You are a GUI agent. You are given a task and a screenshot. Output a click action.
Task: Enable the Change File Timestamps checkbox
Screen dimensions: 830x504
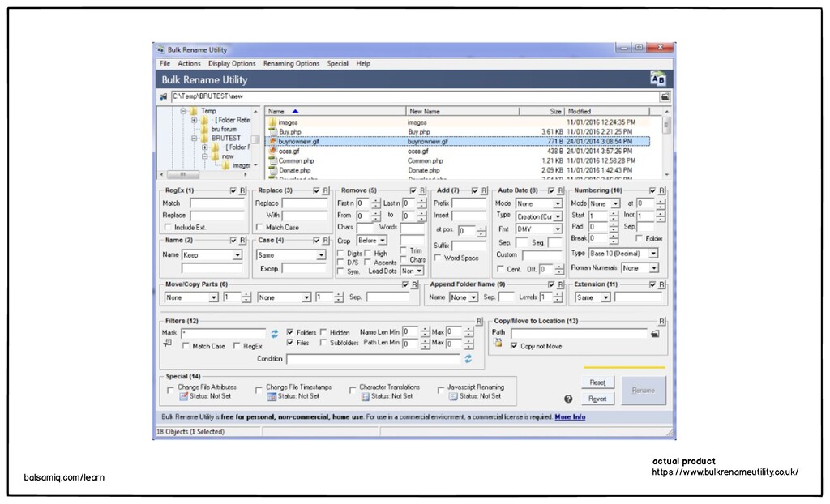point(259,391)
